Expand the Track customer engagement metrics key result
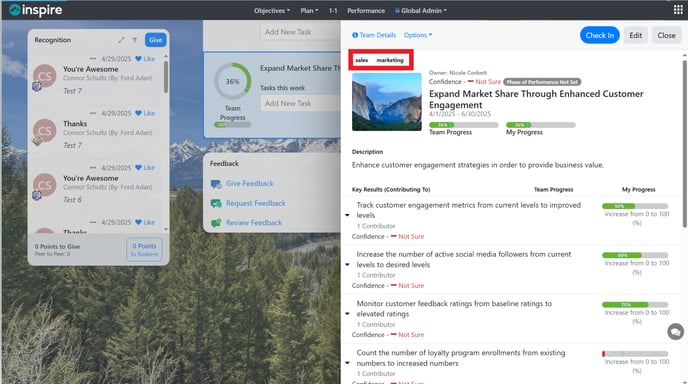The image size is (688, 384). (x=347, y=215)
